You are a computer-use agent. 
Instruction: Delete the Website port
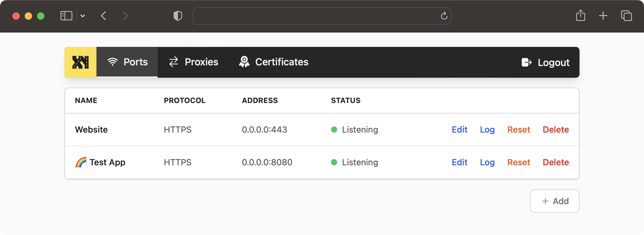[556, 130]
